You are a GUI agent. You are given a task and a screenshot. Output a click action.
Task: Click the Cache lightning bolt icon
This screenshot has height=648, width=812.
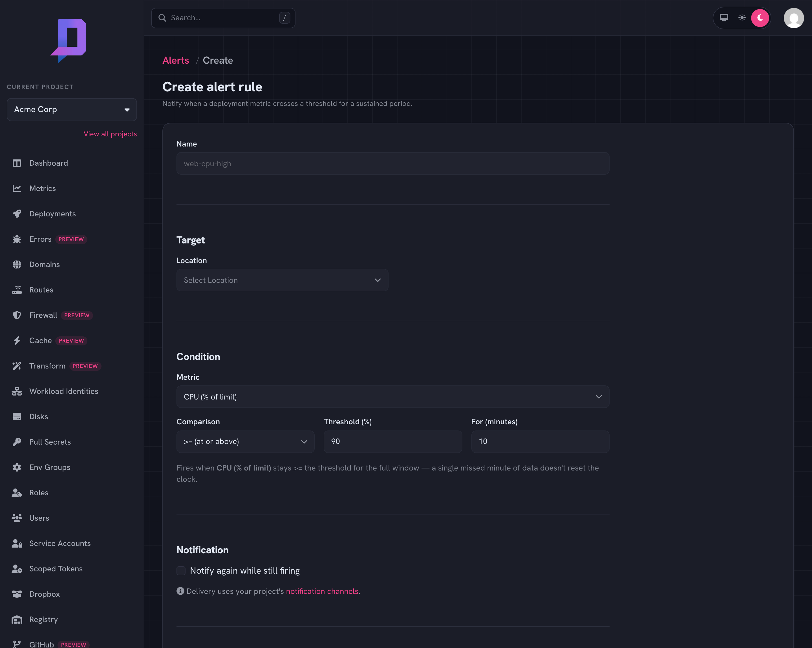point(17,341)
